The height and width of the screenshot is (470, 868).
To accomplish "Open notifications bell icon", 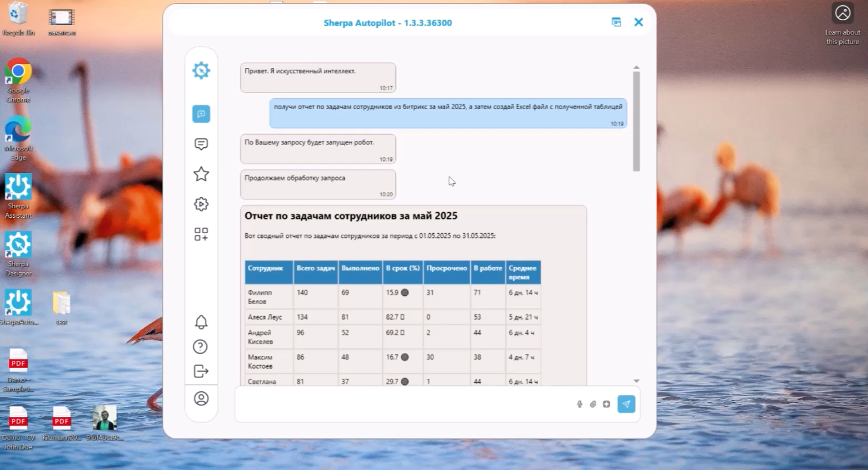I will pyautogui.click(x=201, y=322).
